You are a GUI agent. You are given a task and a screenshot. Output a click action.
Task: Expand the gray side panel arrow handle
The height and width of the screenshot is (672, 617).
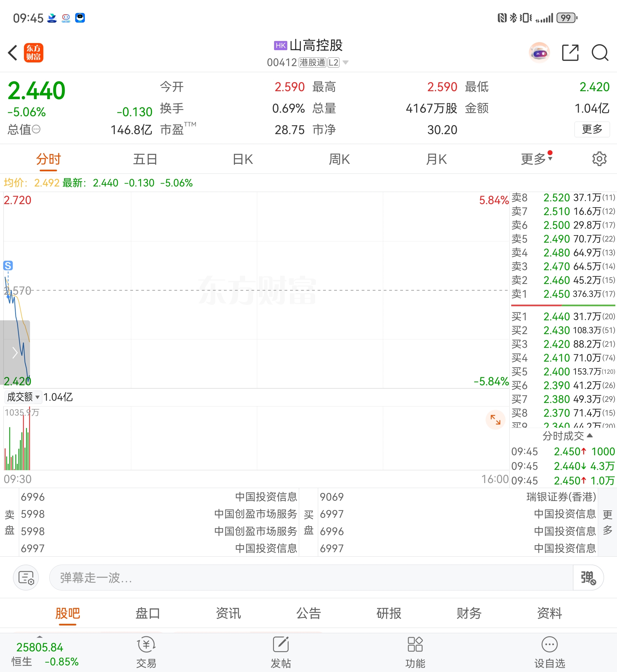coord(15,353)
